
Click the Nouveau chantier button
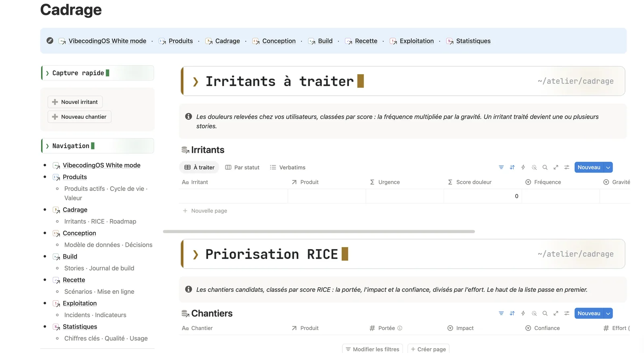coord(80,117)
